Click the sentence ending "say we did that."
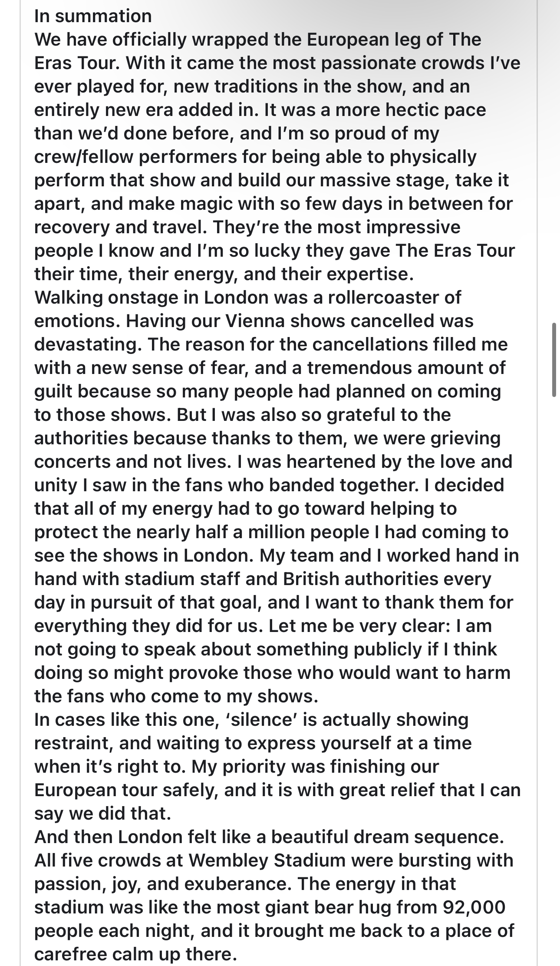Viewport: 560px width, 966px height. [x=103, y=814]
